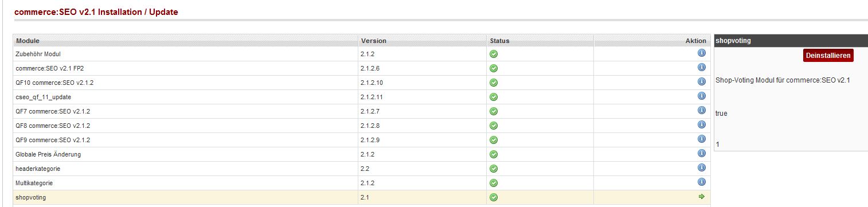This screenshot has height=207, width=868.
Task: Click the info icon for Zubehöhr Modul
Action: 701,53
